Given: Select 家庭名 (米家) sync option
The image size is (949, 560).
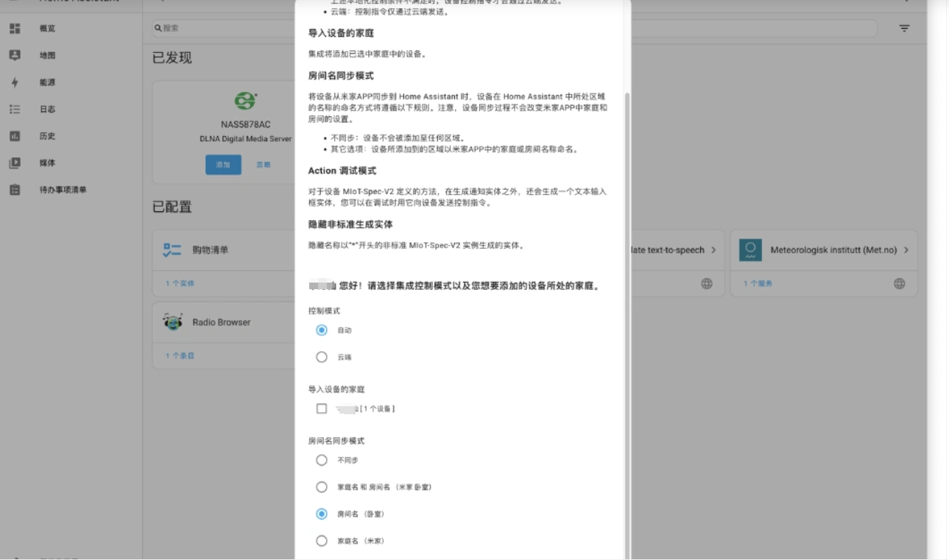Looking at the screenshot, I should coord(322,541).
